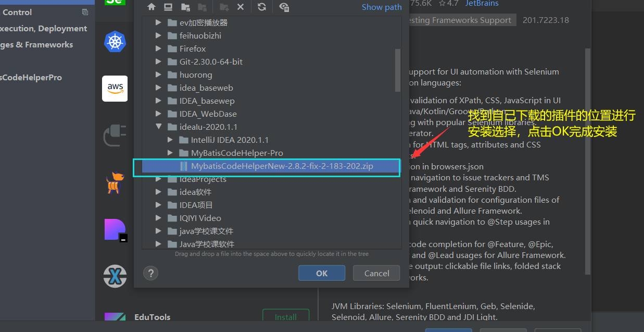Toggle show hidden files and directories
This screenshot has width=644, height=332.
[x=284, y=7]
